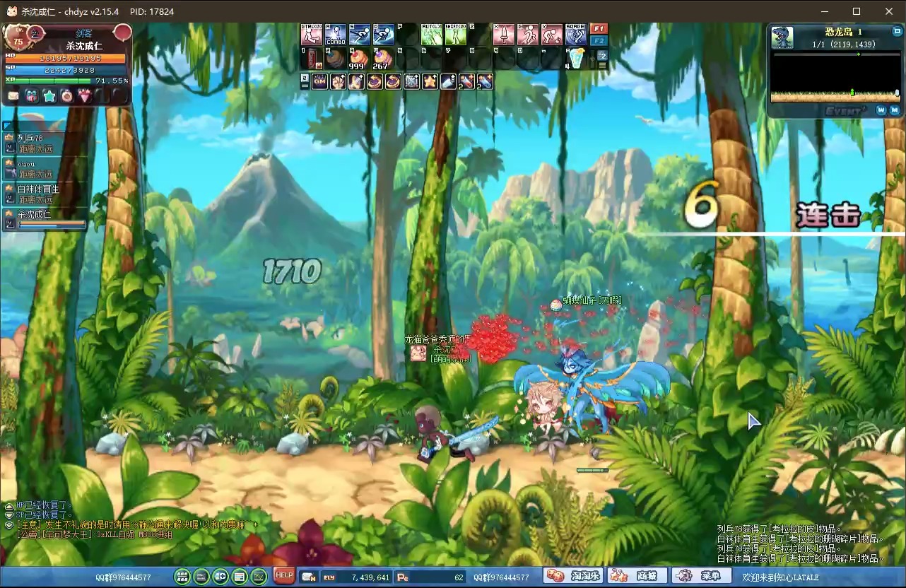Switch to the F1 skill bar
This screenshot has height=588, width=906.
click(x=599, y=29)
